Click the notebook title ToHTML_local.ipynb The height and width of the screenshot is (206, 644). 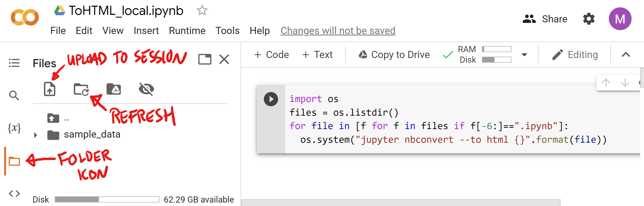[x=126, y=11]
